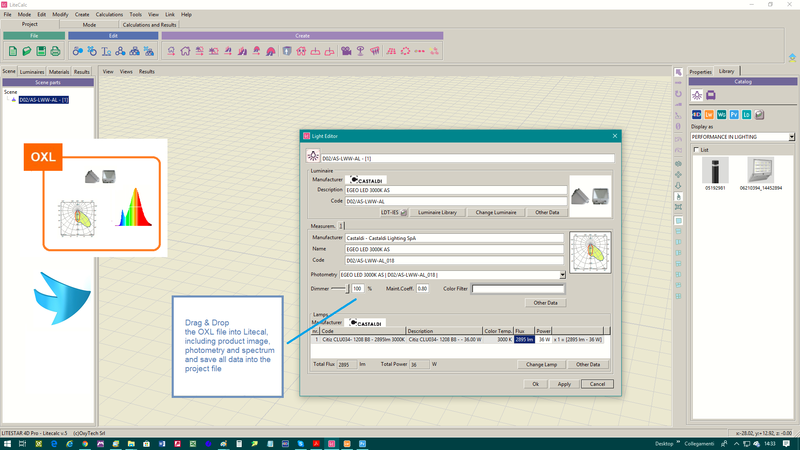Open the Photometry dropdown in Light Editor
The width and height of the screenshot is (800, 450).
point(562,275)
